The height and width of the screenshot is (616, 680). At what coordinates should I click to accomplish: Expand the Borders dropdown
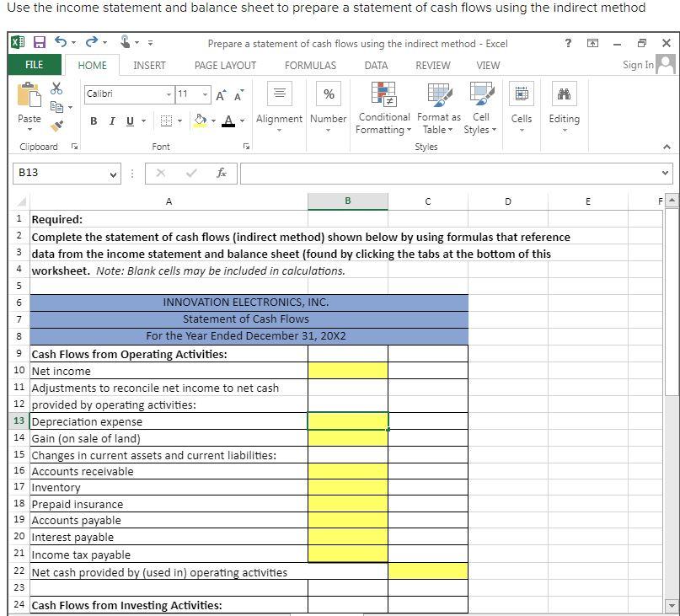[179, 121]
